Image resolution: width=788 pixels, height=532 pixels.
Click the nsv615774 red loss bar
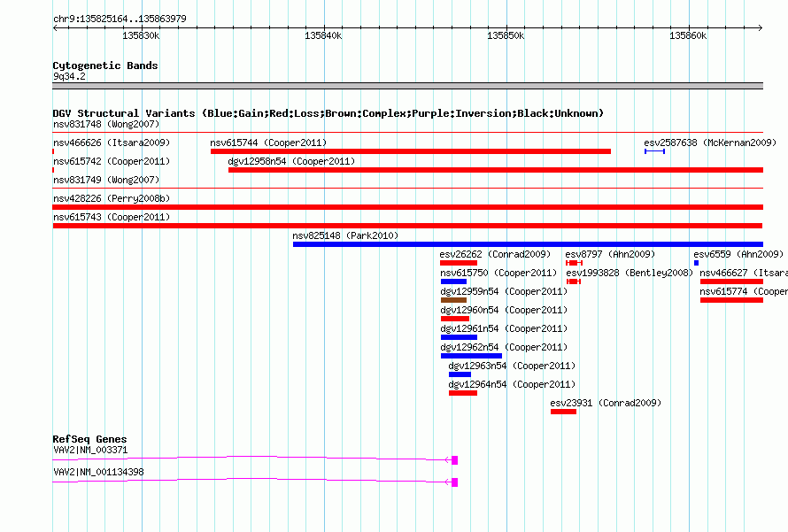[x=731, y=300]
